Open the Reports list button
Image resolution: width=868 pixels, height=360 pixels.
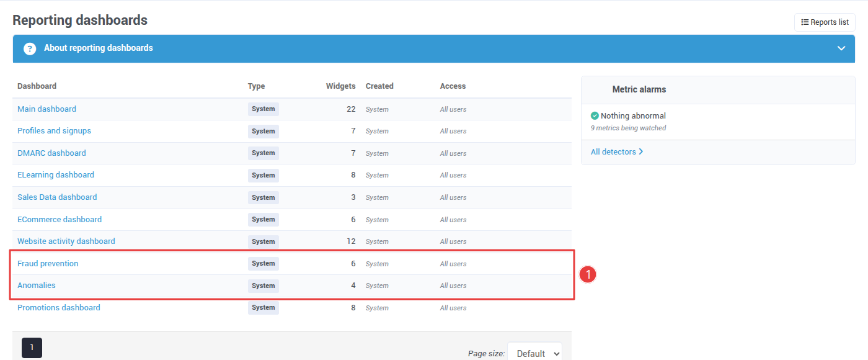coord(825,22)
